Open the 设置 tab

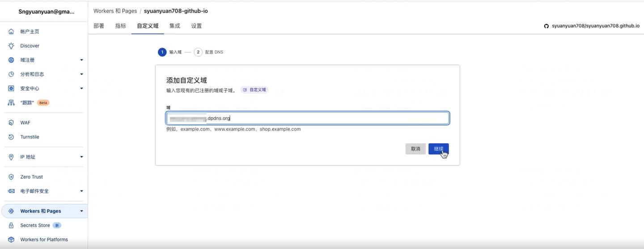196,26
